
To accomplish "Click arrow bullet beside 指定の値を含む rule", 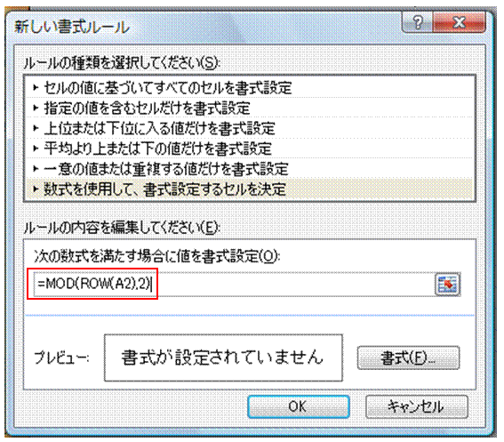I will (x=36, y=108).
